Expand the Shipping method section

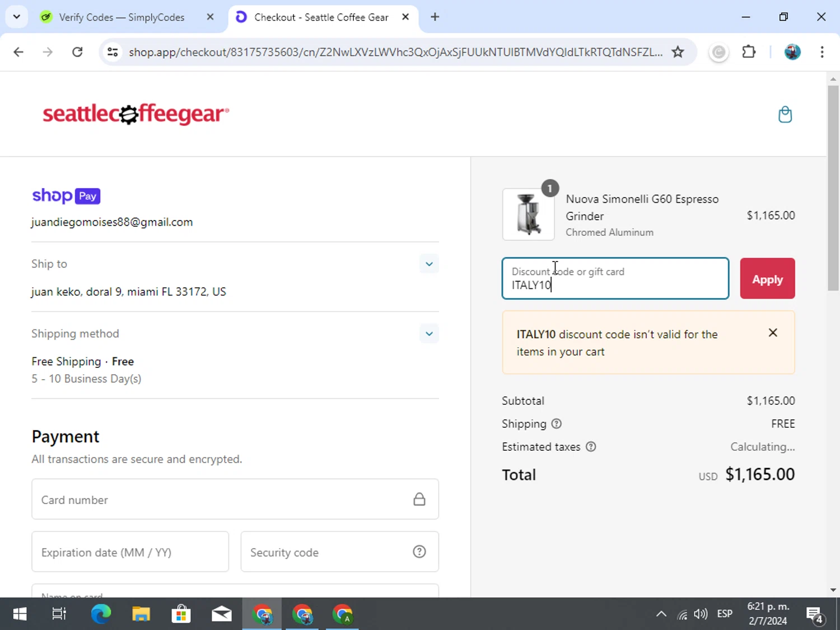click(x=429, y=334)
